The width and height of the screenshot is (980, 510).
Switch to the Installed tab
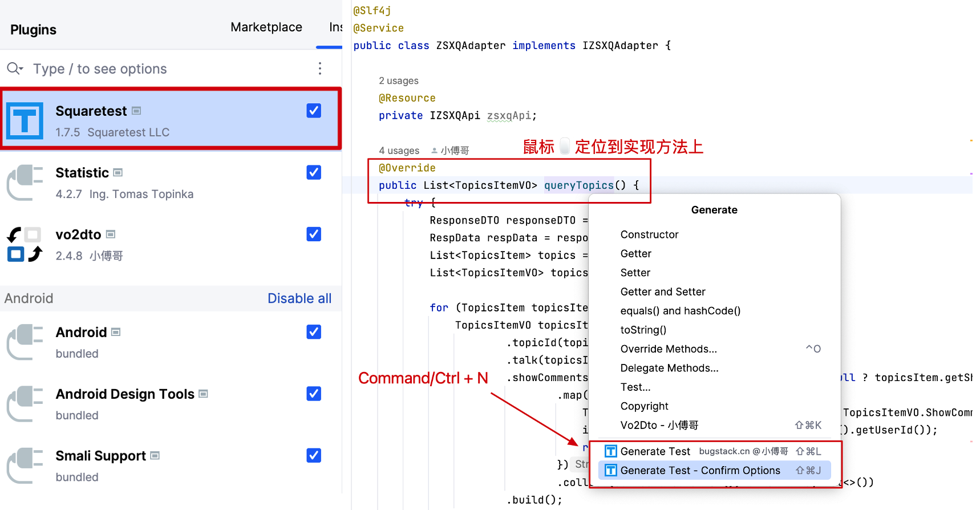tap(336, 27)
